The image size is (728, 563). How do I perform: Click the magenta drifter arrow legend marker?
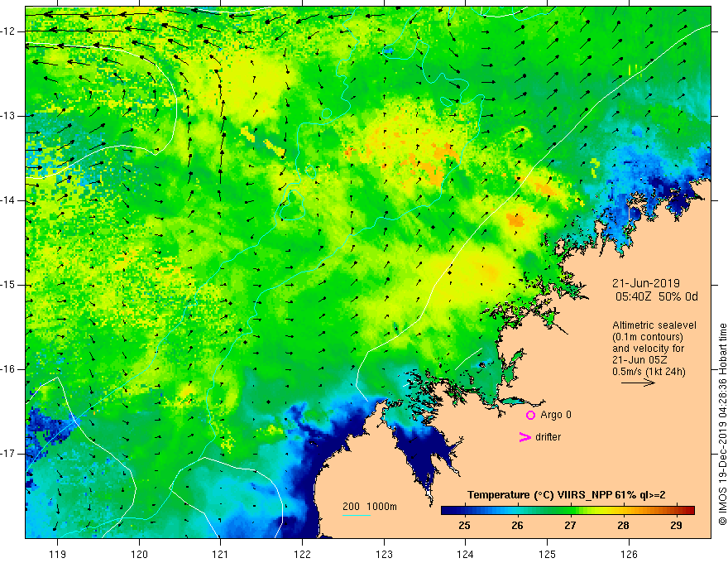(524, 437)
